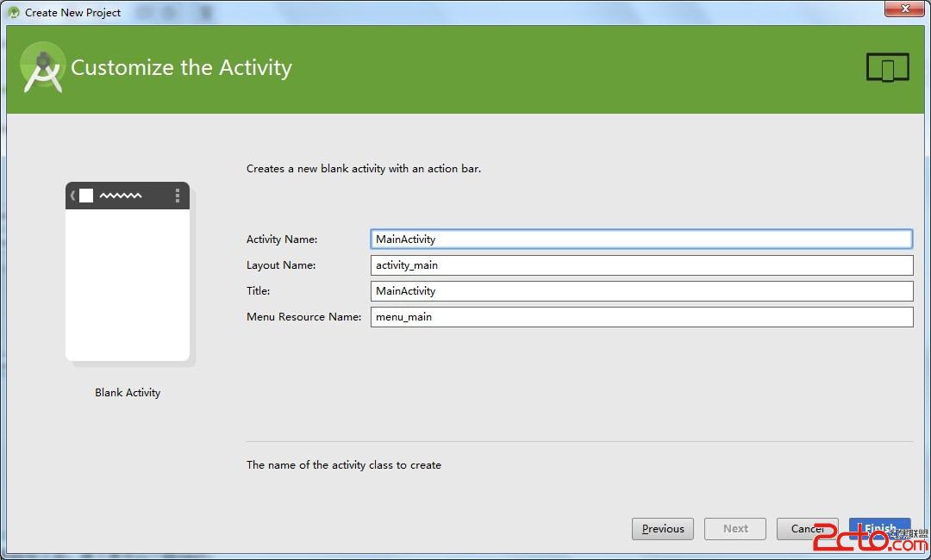Click the back chevron in preview action bar
The width and height of the screenshot is (931, 560).
tap(72, 196)
